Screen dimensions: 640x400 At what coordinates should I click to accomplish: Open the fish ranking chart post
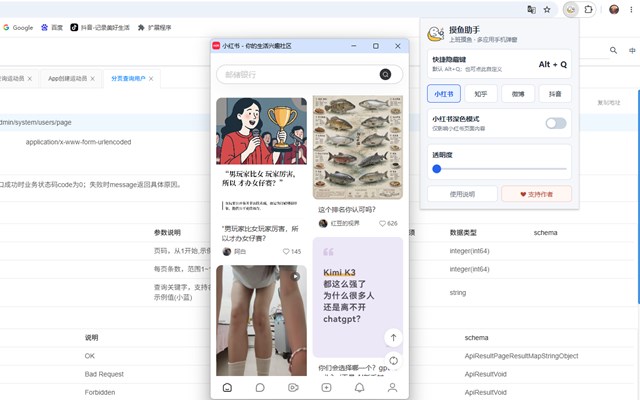tap(358, 147)
